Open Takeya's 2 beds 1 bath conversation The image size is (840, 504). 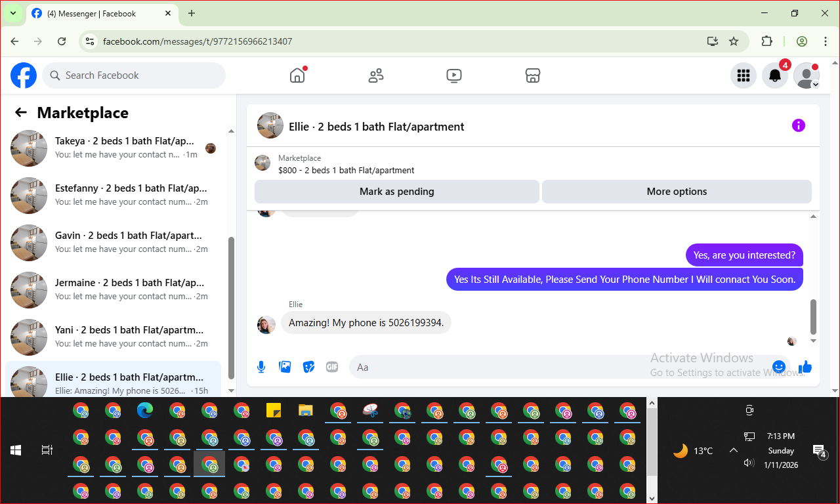114,148
